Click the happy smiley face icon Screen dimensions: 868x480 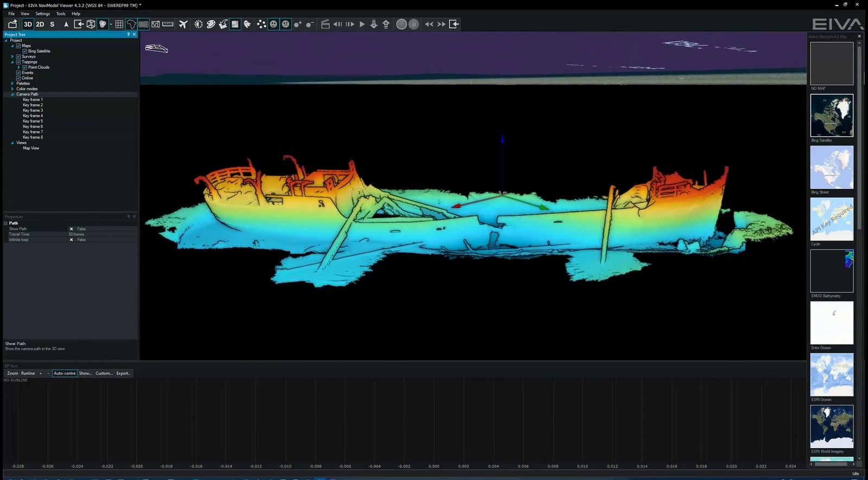tap(273, 24)
